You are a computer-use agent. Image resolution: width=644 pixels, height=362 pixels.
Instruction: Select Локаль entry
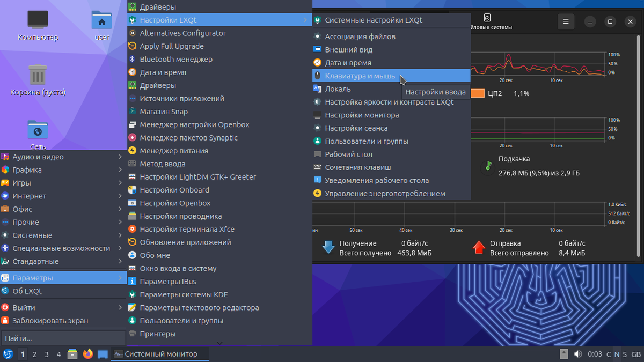tap(391, 89)
